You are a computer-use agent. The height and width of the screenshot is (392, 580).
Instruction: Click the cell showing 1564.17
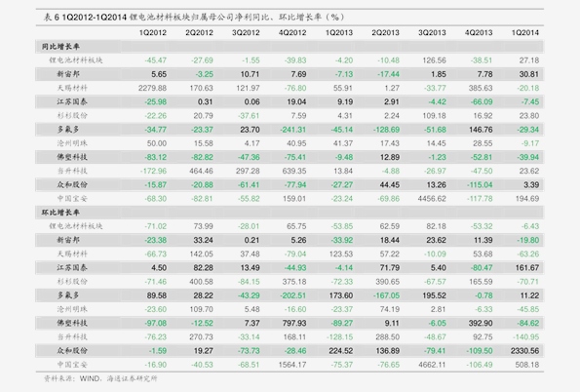(292, 365)
